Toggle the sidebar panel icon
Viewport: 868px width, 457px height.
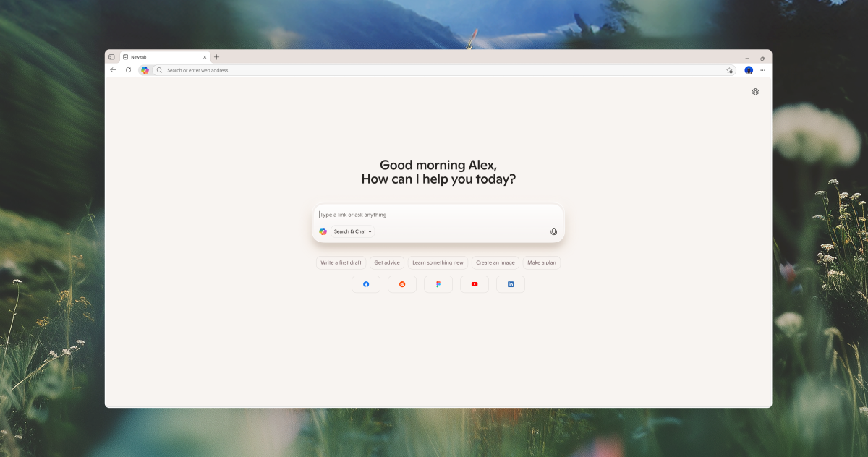[x=112, y=56]
